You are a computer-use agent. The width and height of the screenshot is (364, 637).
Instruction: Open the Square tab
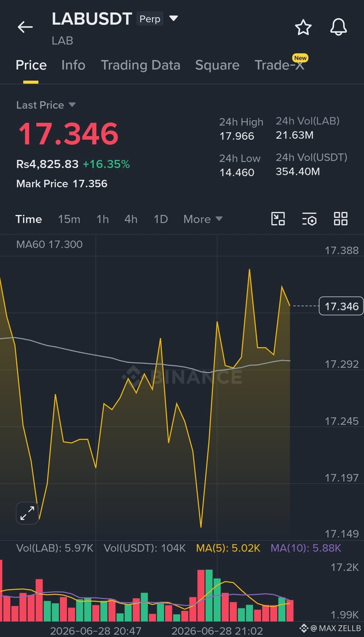point(217,65)
